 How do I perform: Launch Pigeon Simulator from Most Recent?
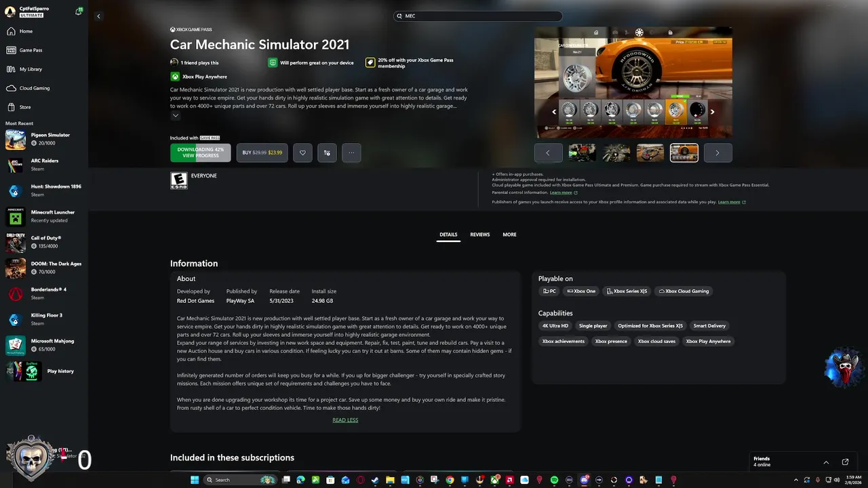pyautogui.click(x=44, y=139)
